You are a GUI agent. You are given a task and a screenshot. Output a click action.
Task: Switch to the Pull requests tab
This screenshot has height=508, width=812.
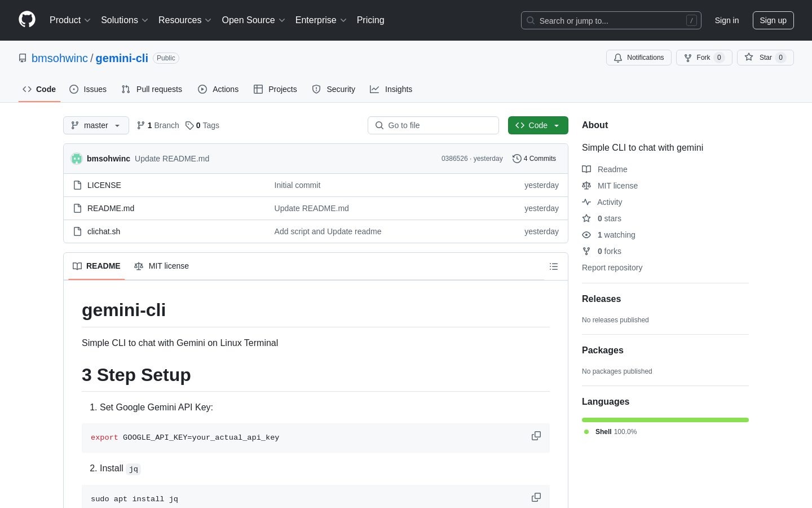(152, 89)
